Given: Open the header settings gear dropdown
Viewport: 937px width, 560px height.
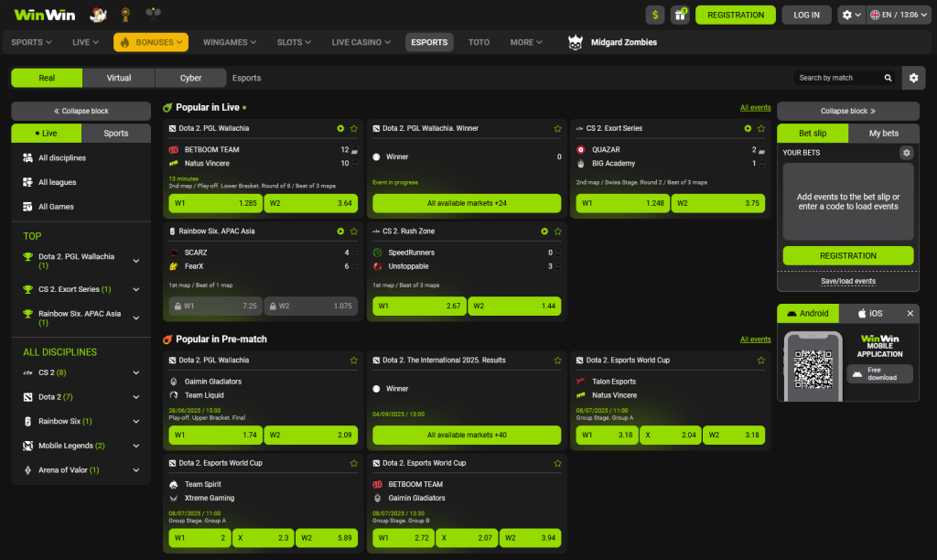Looking at the screenshot, I should tap(851, 15).
